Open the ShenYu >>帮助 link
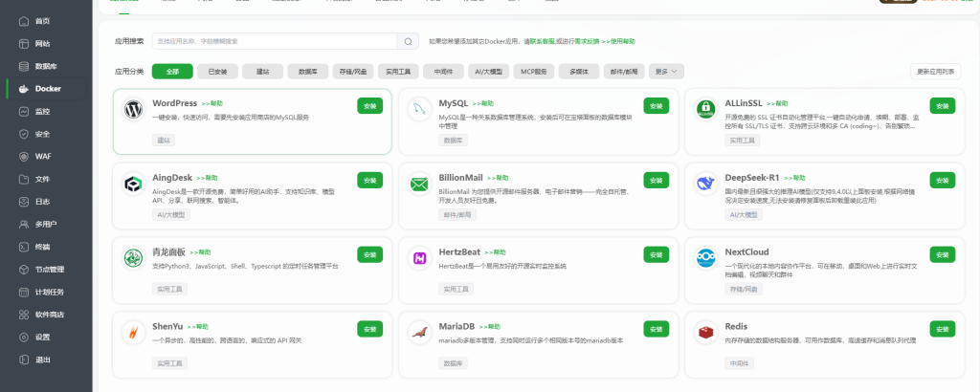Screen dimensions: 980x392 197,326
